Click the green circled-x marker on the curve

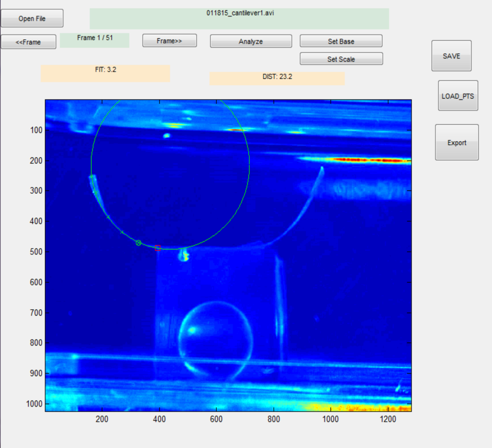(139, 243)
